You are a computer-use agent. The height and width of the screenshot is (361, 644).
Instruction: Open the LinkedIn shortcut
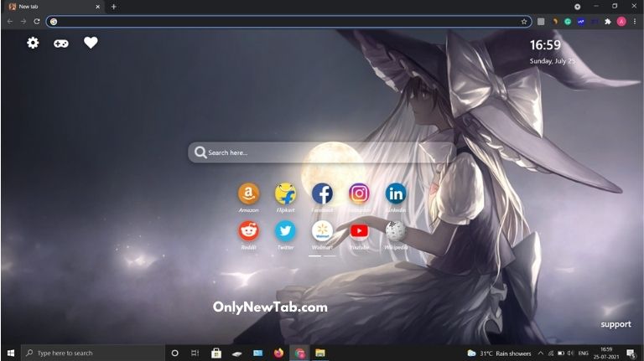(x=396, y=193)
